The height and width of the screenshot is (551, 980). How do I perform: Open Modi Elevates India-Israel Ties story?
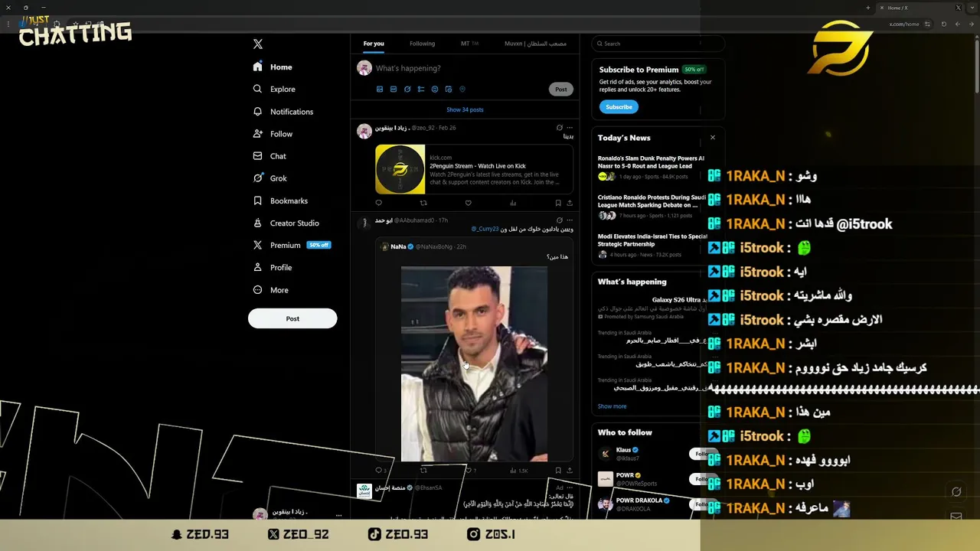pos(652,246)
